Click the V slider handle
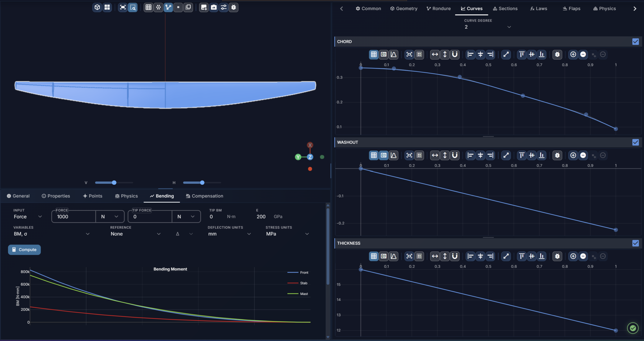 pos(114,183)
